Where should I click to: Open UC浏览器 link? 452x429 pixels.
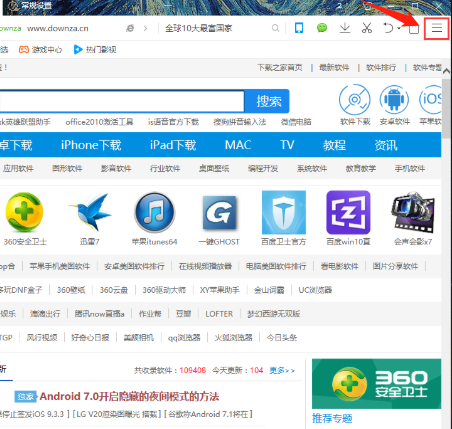coord(315,290)
